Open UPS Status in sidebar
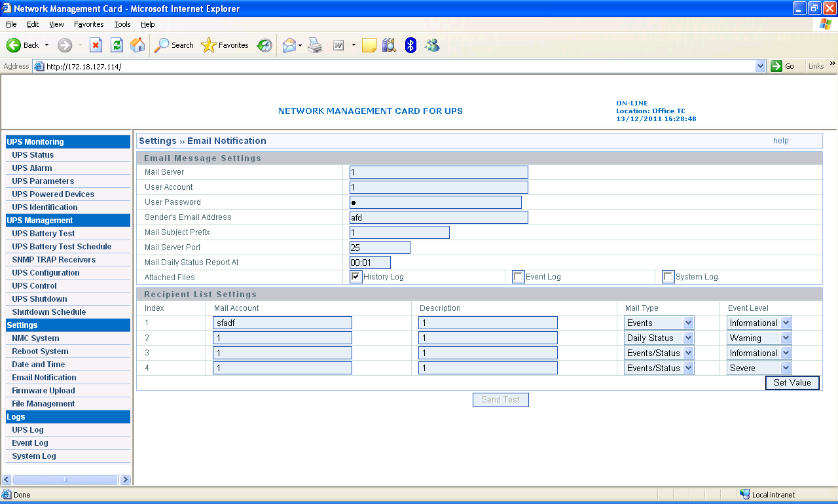 coord(33,155)
